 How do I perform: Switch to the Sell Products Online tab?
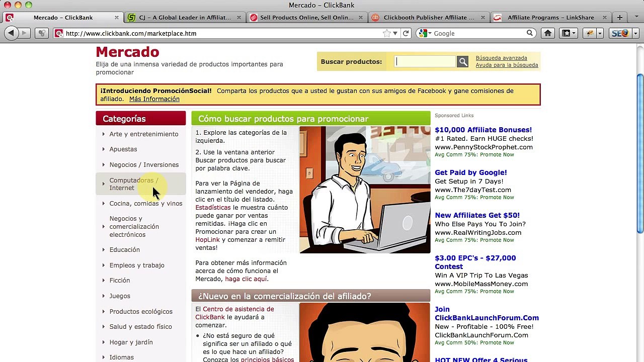point(306,18)
